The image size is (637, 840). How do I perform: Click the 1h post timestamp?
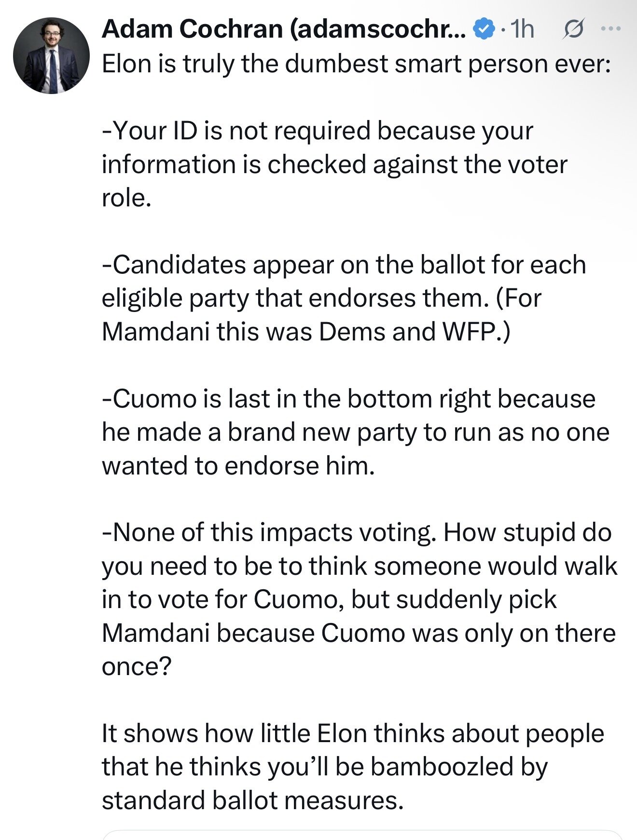click(x=522, y=29)
